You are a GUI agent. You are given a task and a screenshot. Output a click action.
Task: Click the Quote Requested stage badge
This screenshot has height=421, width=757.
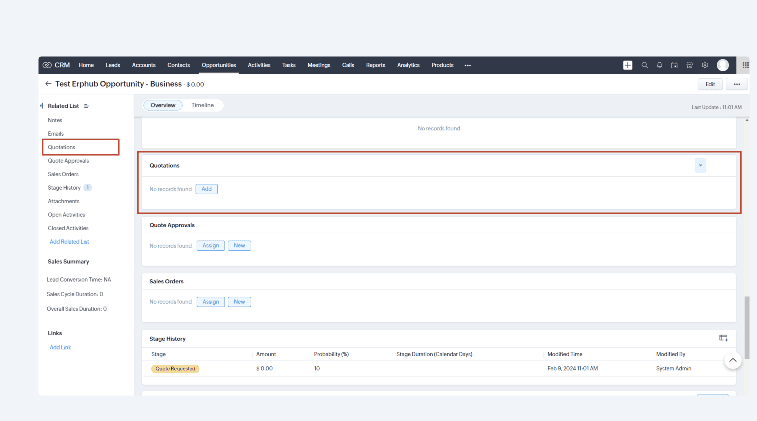[x=175, y=368]
